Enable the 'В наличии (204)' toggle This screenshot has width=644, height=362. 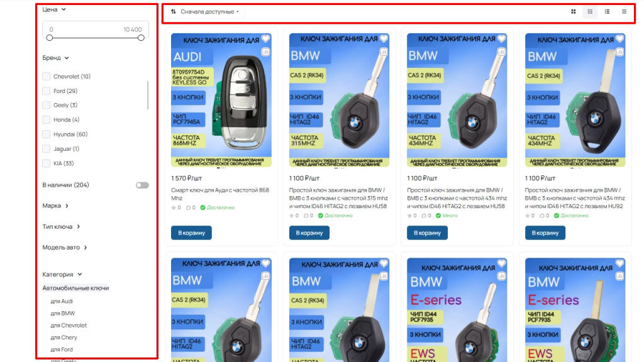pyautogui.click(x=142, y=185)
